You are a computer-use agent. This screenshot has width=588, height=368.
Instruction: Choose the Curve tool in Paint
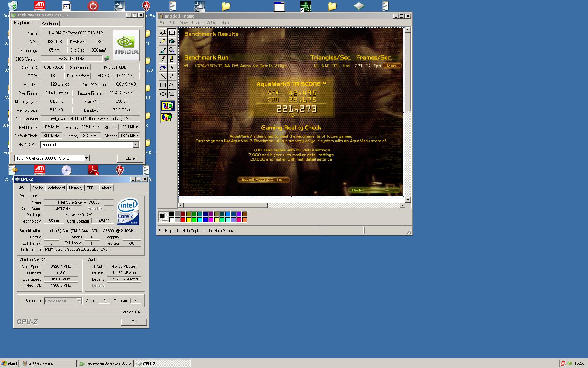171,76
